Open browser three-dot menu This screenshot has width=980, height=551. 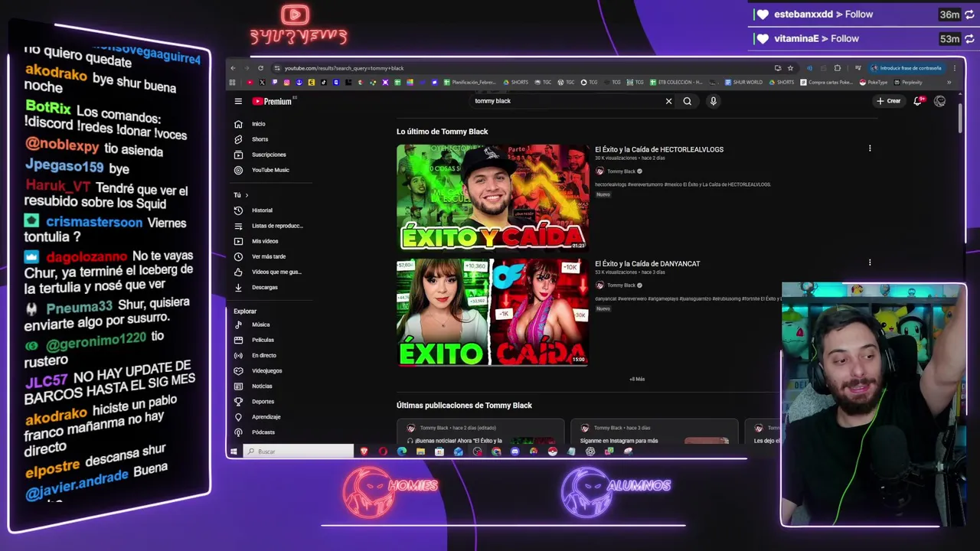tap(955, 68)
